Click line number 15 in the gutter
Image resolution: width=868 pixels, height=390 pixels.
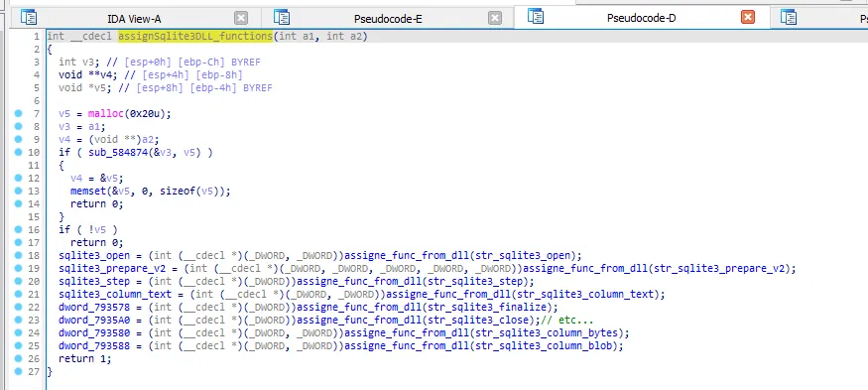33,216
